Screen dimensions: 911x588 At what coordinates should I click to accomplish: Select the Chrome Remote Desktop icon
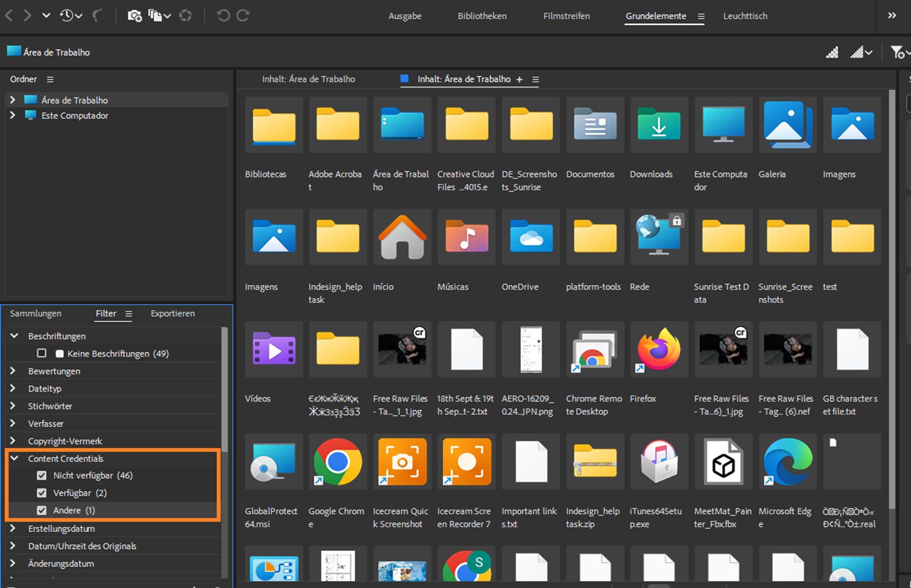594,350
